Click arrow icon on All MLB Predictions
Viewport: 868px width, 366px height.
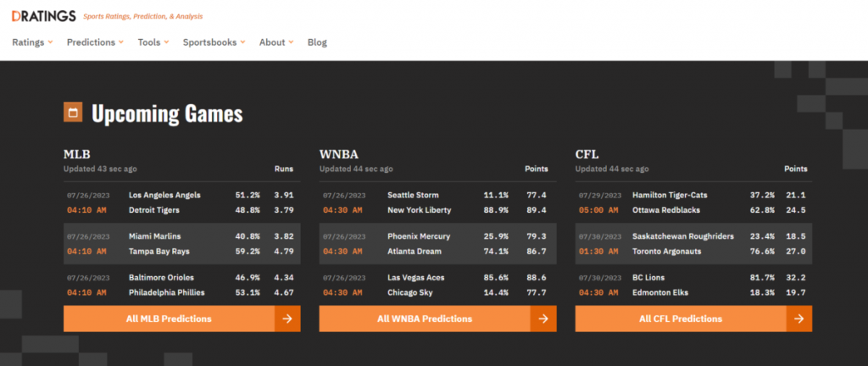tap(287, 319)
